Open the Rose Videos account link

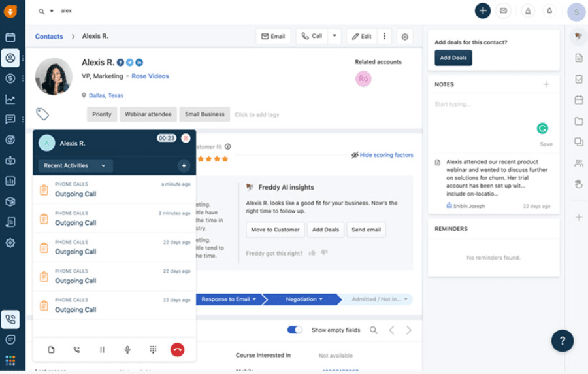(150, 76)
